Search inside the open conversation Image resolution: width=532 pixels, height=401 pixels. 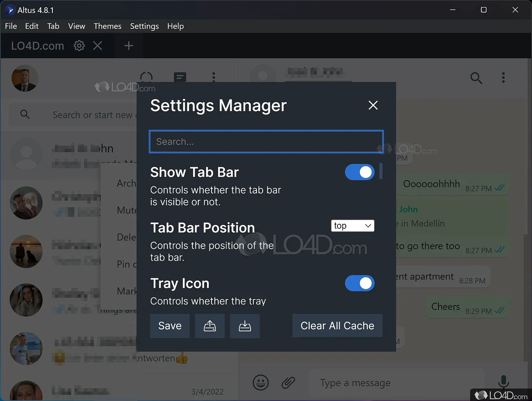(x=476, y=78)
